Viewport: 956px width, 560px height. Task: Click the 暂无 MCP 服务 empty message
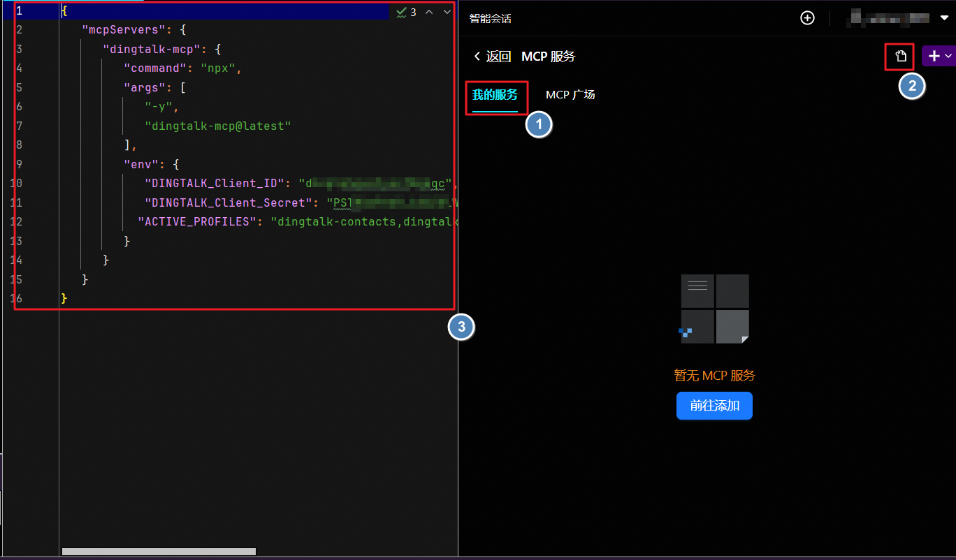[714, 375]
